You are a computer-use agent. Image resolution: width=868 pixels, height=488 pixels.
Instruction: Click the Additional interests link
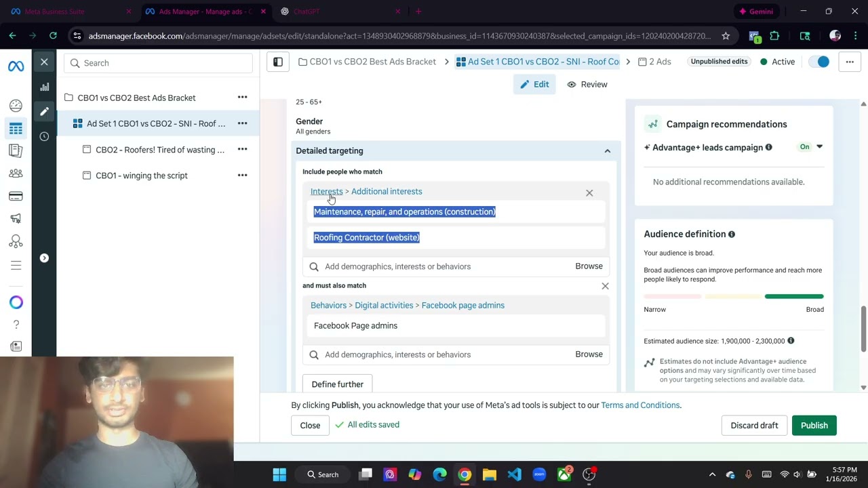[387, 191]
